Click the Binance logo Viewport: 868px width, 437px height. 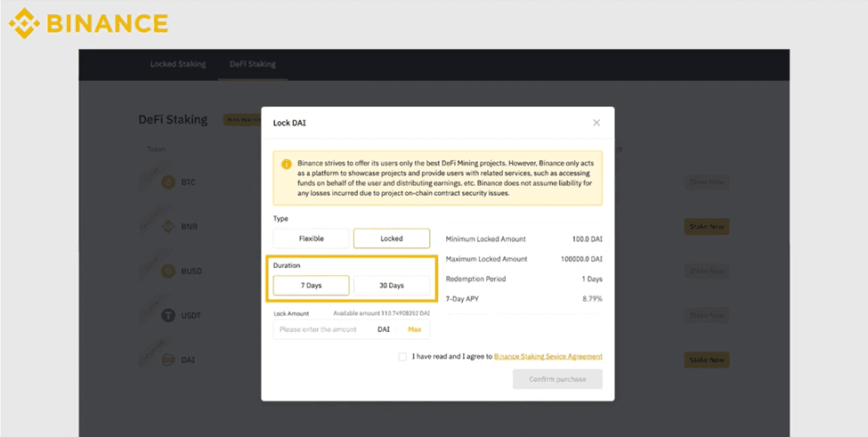coord(88,23)
